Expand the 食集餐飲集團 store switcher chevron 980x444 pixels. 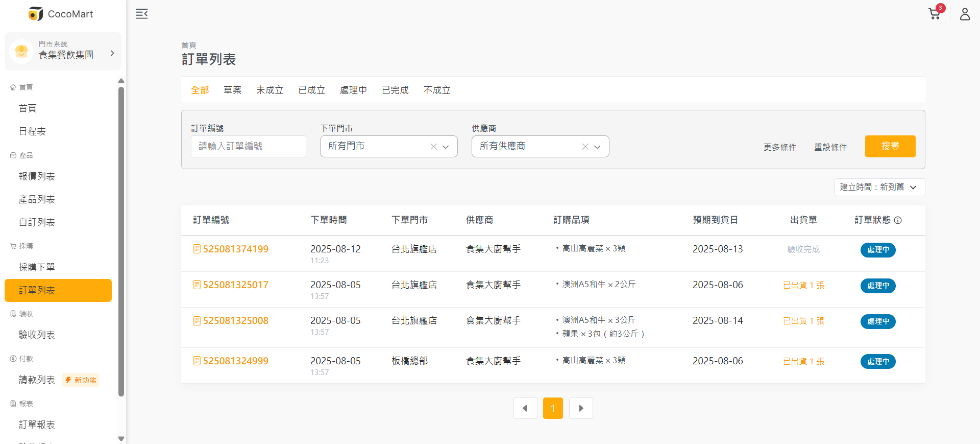112,53
